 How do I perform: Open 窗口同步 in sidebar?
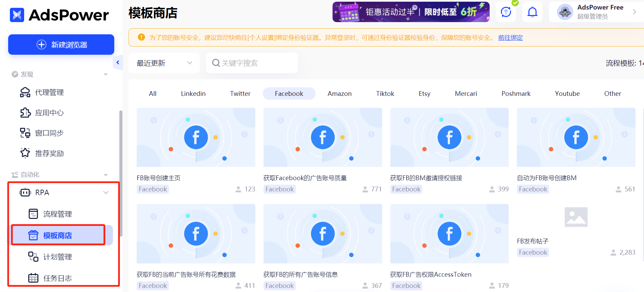[x=49, y=133]
